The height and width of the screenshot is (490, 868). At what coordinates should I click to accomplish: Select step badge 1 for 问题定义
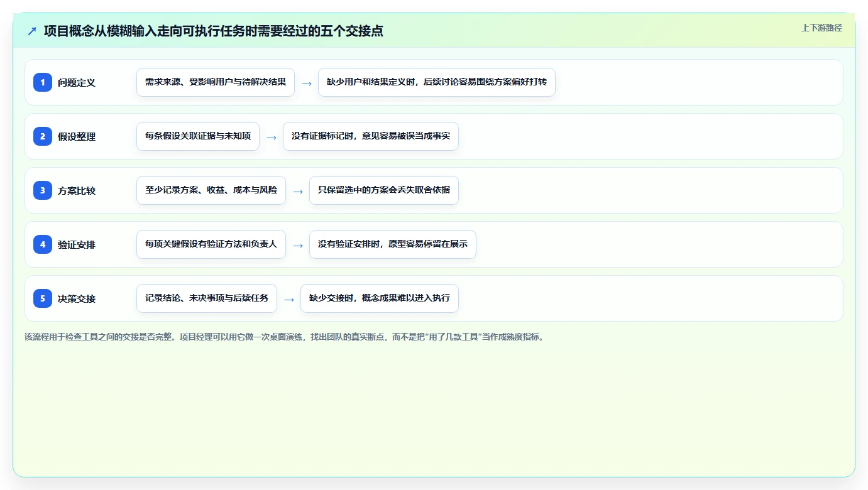43,82
